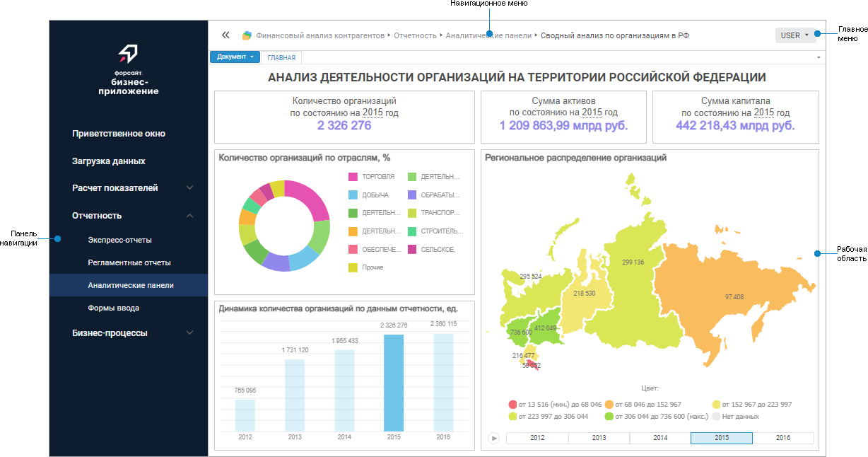Viewport: 868px width, 457px height.
Task: Open Загрузка данных menu item
Action: point(109,161)
